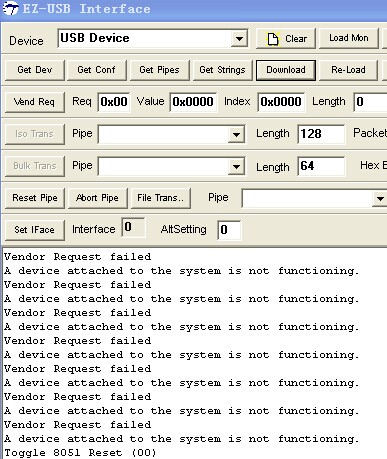Focus the Iso Length field showing 128

pyautogui.click(x=321, y=134)
